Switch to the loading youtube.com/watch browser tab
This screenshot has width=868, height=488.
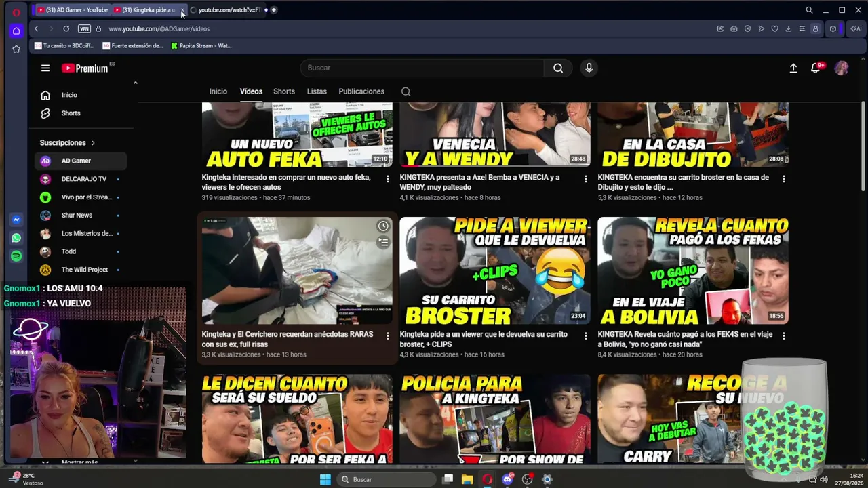[x=226, y=10]
